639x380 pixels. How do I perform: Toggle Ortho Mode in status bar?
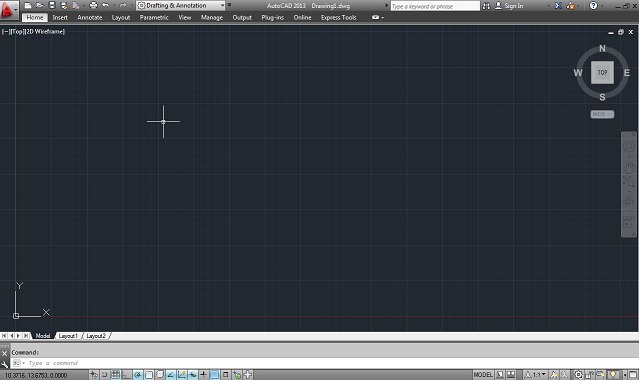coord(126,375)
